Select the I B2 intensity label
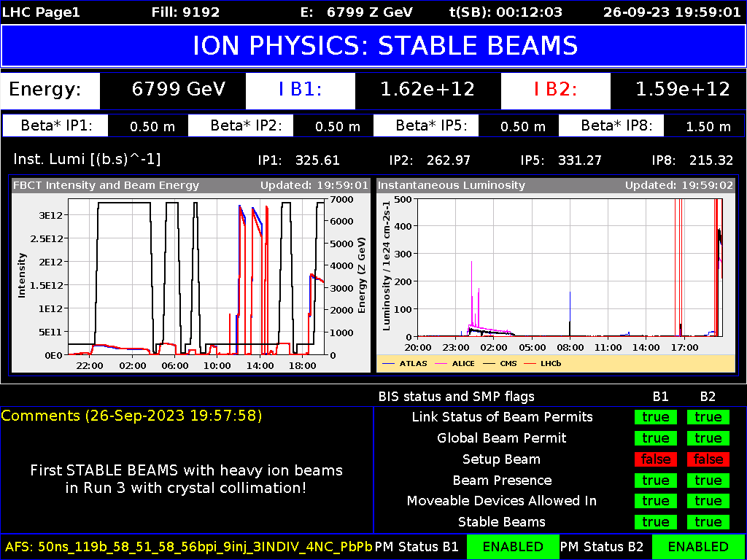The width and height of the screenshot is (747, 560). tap(555, 90)
